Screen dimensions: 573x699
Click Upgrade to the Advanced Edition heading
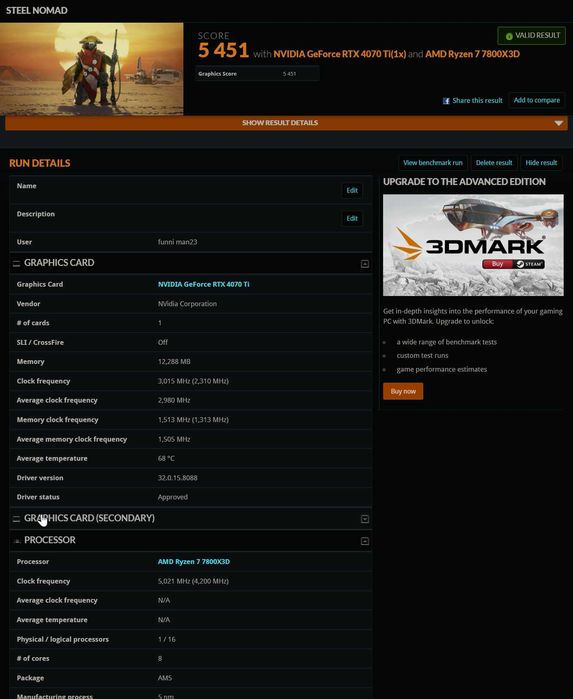464,182
